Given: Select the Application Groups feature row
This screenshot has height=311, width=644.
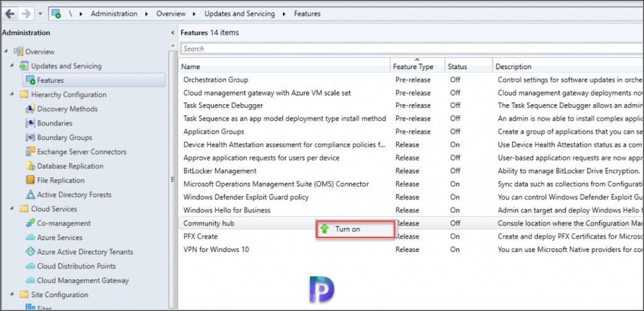Looking at the screenshot, I should (x=411, y=132).
